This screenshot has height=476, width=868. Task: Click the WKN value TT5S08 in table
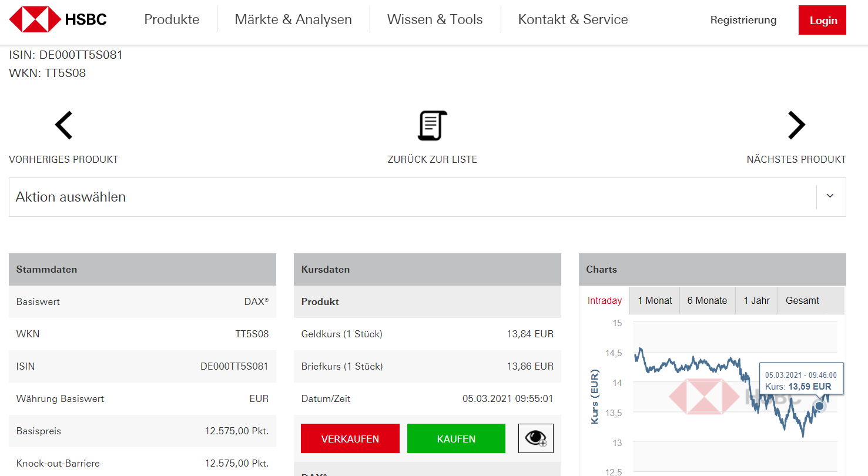pyautogui.click(x=252, y=334)
